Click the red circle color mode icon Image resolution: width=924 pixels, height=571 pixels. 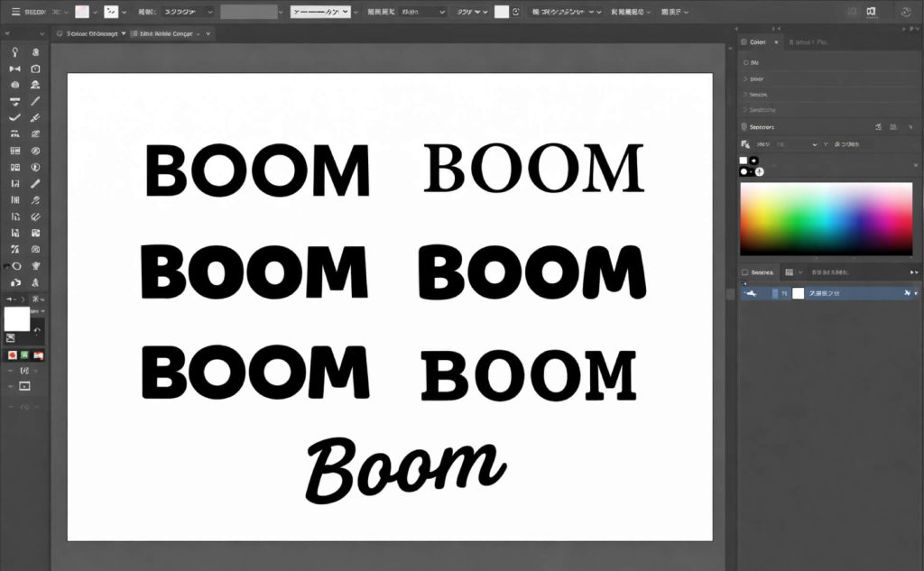13,355
